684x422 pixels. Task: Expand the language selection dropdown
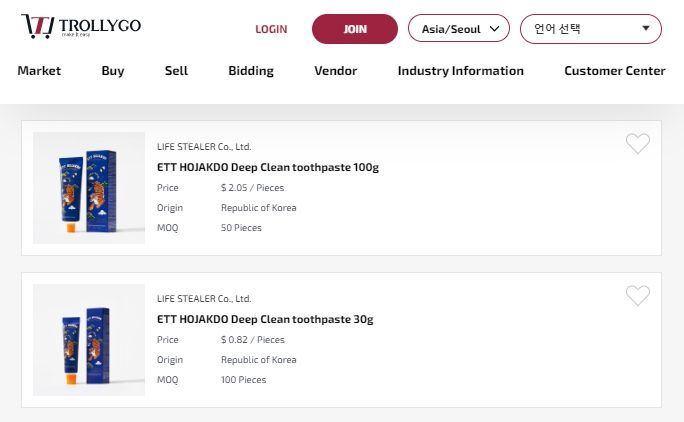coord(590,29)
